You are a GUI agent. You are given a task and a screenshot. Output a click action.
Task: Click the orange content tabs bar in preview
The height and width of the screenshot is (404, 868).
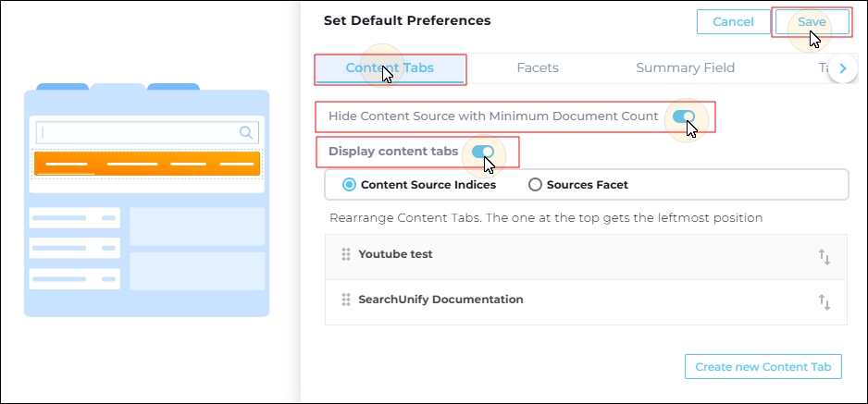(147, 164)
